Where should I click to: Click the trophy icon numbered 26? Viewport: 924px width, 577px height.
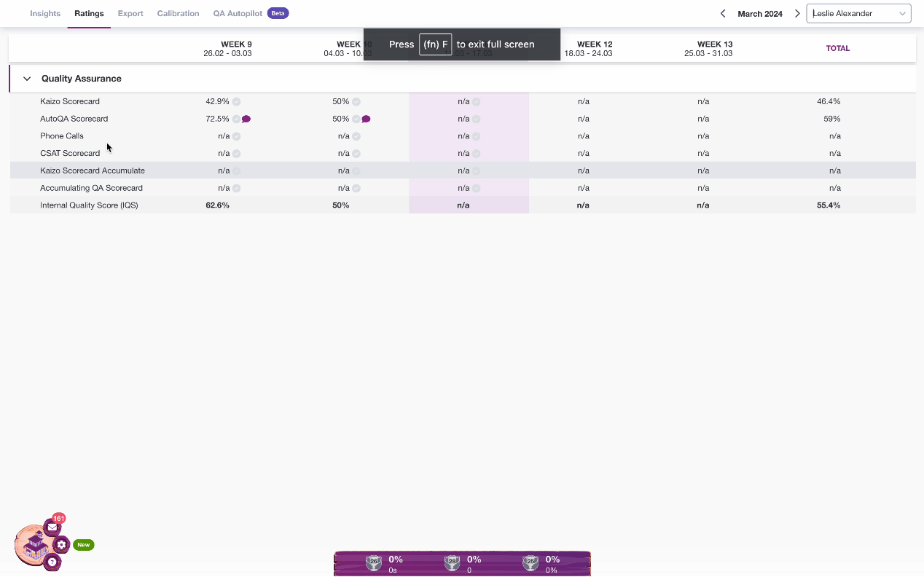(373, 562)
